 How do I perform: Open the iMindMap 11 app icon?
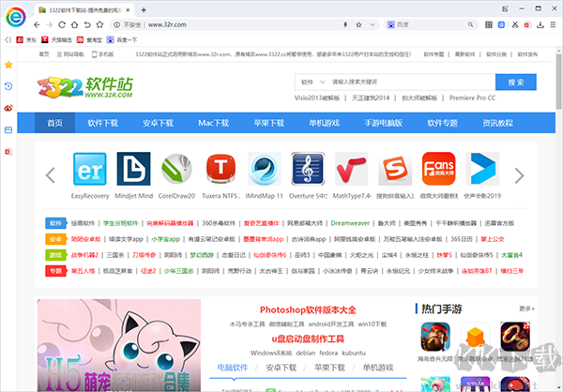(x=265, y=169)
